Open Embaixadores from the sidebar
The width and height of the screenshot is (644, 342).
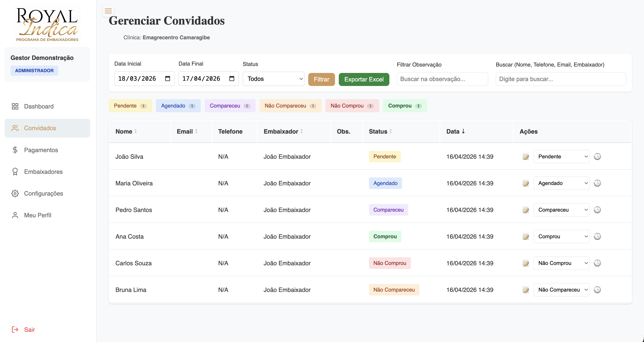pos(43,172)
